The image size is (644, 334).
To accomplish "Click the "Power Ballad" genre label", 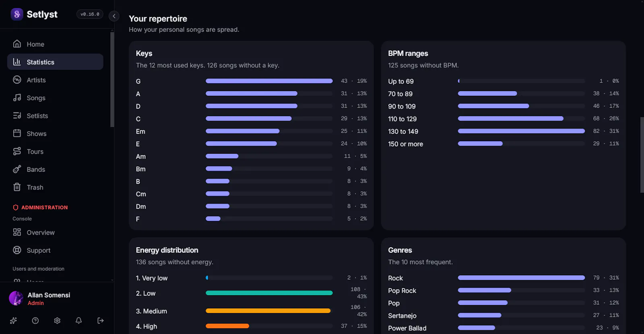I will [407, 328].
